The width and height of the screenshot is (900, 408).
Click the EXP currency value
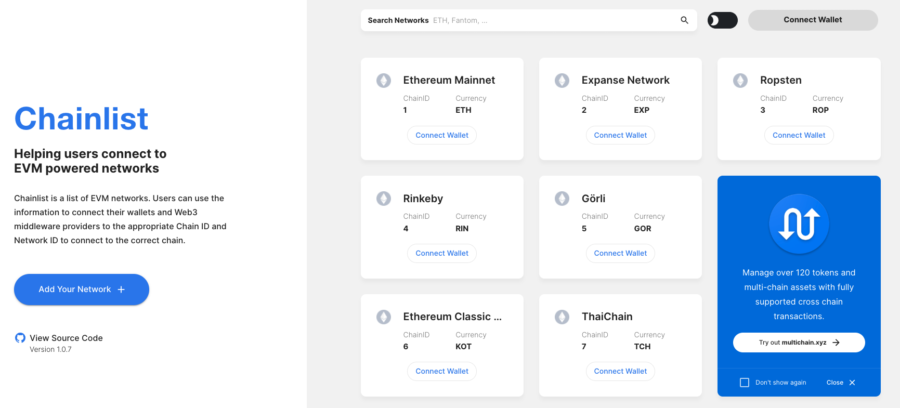tap(642, 110)
